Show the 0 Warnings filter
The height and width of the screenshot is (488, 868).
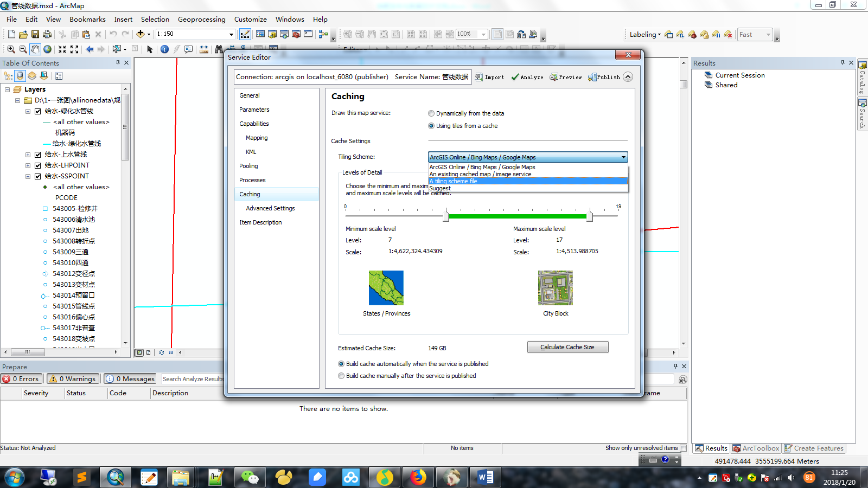73,379
